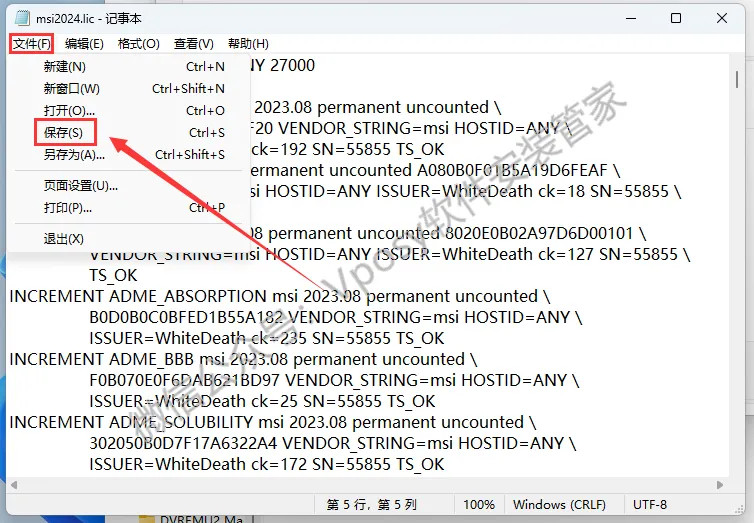Choose 退出(X) to quit Notepad
The image size is (754, 523).
coord(129,238)
